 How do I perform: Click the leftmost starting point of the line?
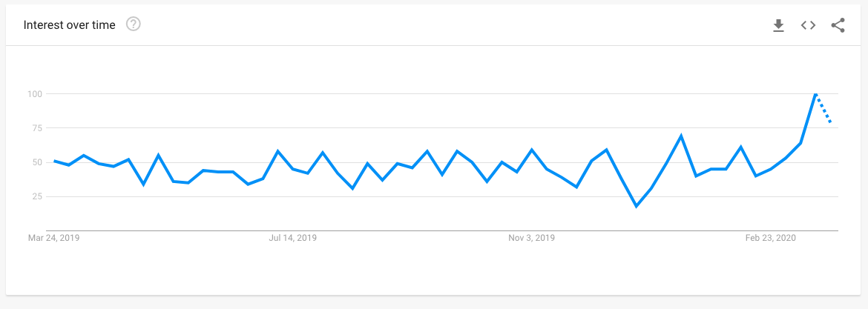pyautogui.click(x=54, y=161)
